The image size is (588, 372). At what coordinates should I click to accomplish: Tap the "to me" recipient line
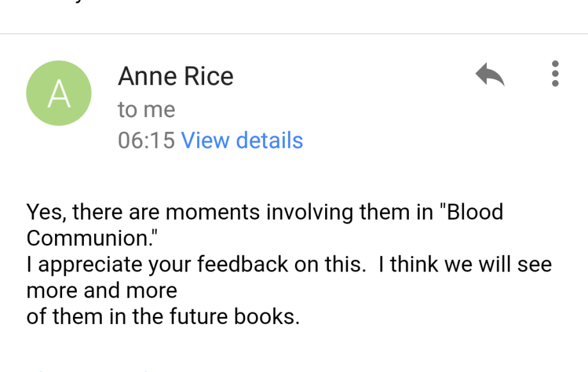click(x=147, y=109)
